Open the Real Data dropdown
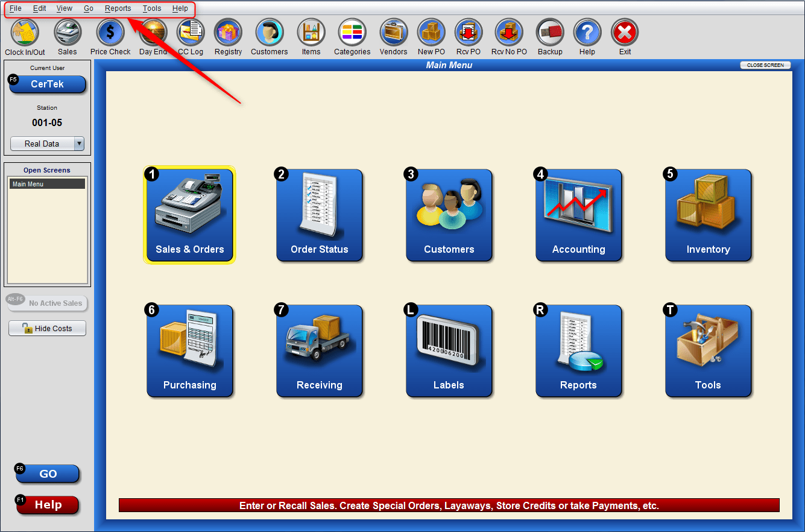Image resolution: width=805 pixels, height=532 pixels. 47,144
